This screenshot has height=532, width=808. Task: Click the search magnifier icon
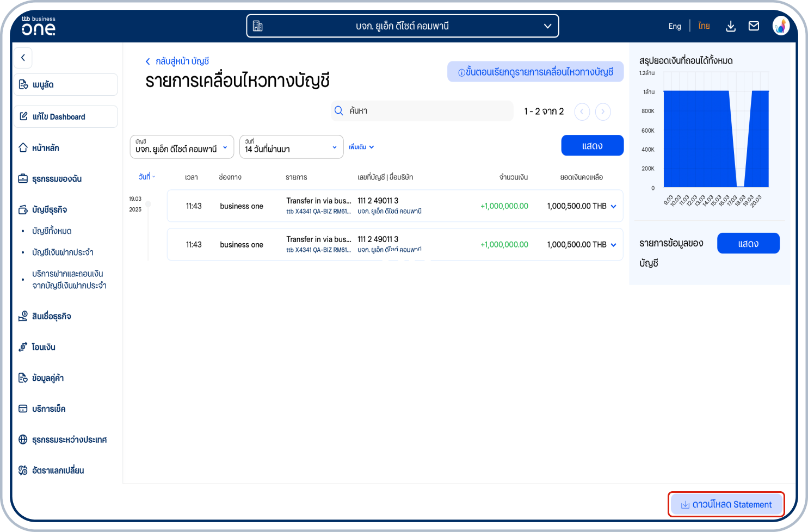point(338,110)
